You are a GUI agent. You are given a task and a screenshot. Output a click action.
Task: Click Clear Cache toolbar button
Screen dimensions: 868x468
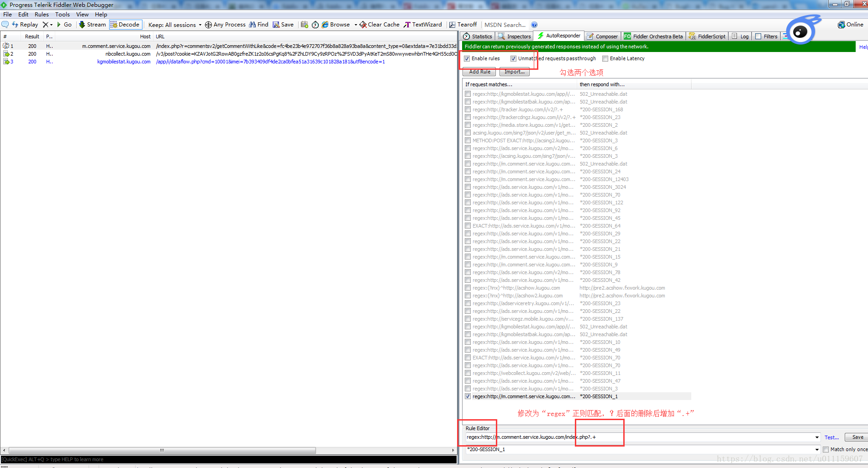[x=379, y=25]
